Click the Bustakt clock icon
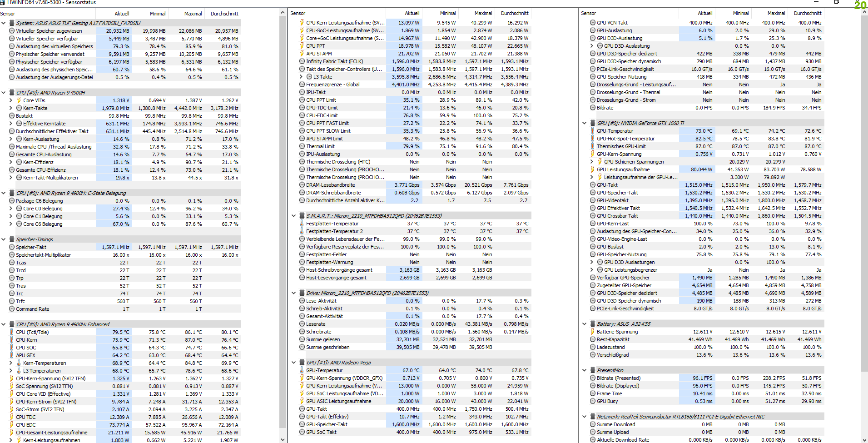 click(12, 116)
